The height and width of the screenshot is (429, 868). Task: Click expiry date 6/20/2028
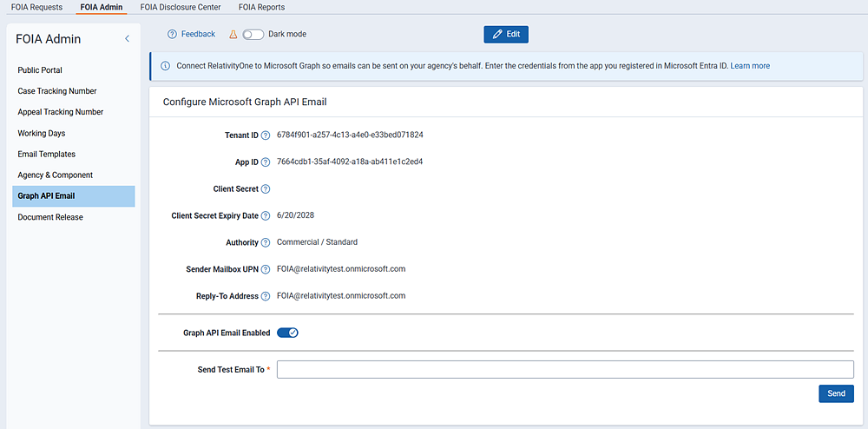tap(296, 215)
